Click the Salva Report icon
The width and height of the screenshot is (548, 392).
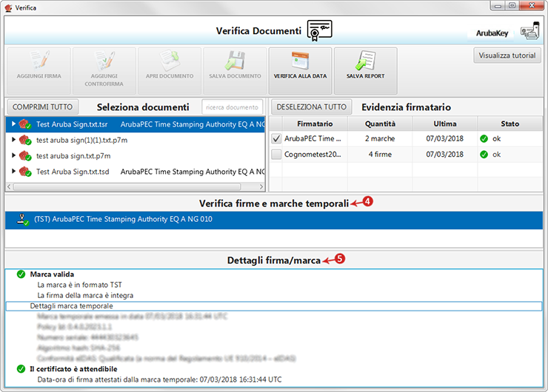(x=366, y=60)
